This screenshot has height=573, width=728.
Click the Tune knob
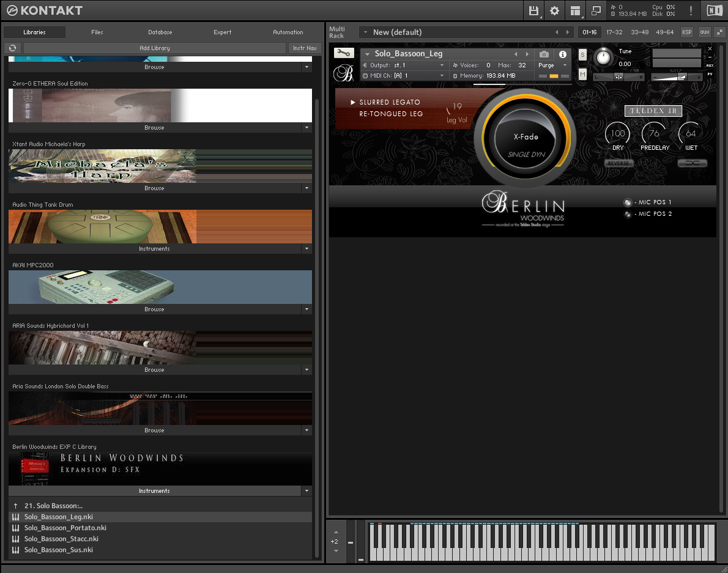click(x=603, y=57)
